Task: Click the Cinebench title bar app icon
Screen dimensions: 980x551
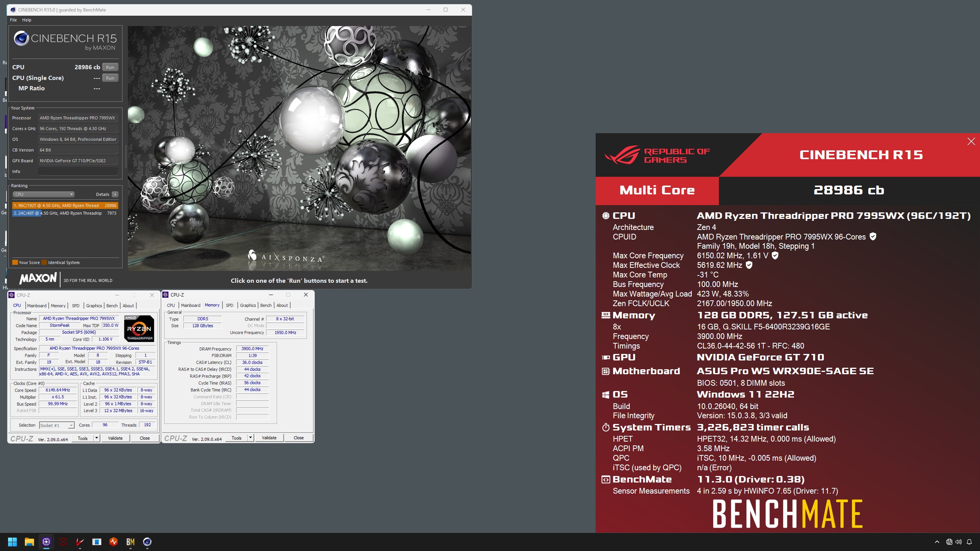Action: (13, 10)
